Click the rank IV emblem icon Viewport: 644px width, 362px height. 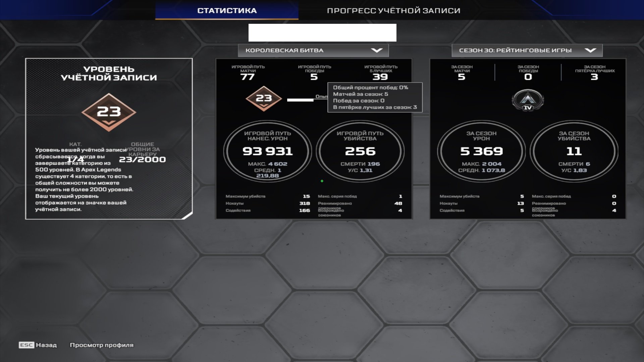pos(528,100)
